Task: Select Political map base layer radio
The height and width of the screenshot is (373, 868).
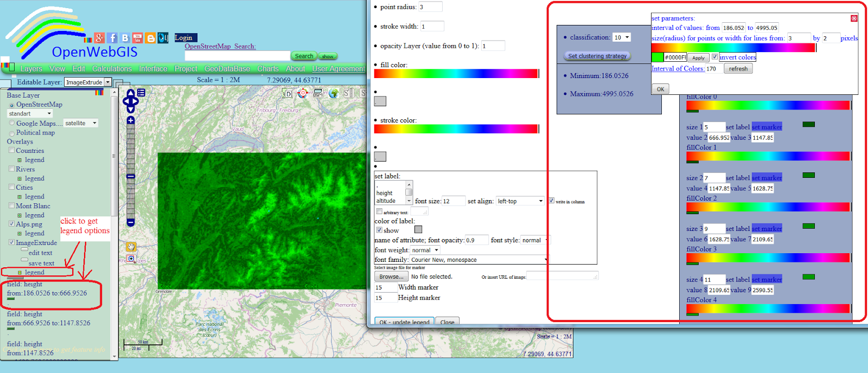Action: [x=11, y=133]
